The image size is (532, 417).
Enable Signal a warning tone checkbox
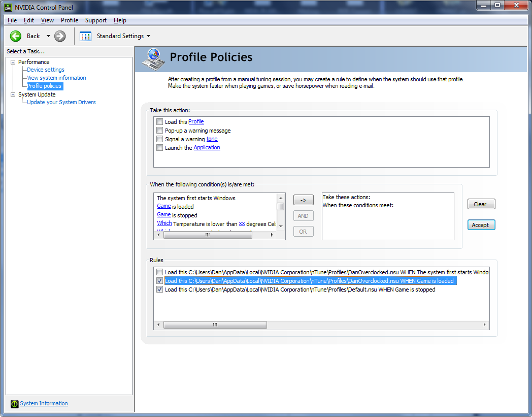coord(159,139)
